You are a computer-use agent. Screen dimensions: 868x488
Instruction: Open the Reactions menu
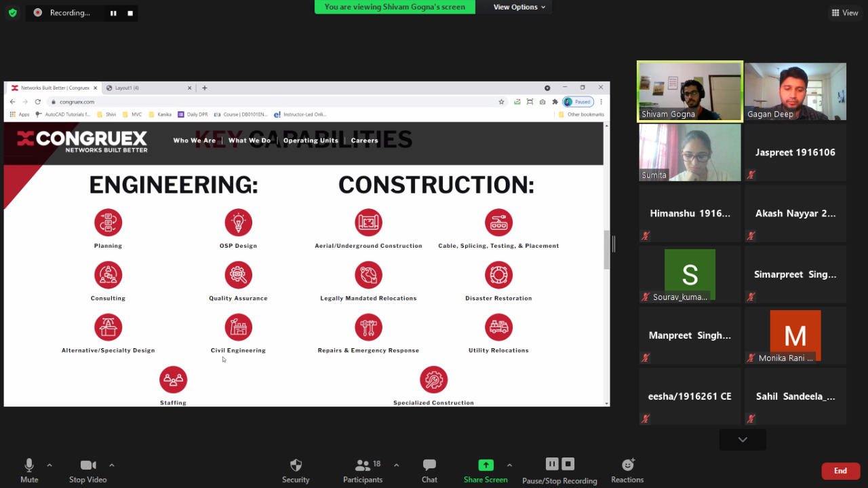pyautogui.click(x=627, y=470)
